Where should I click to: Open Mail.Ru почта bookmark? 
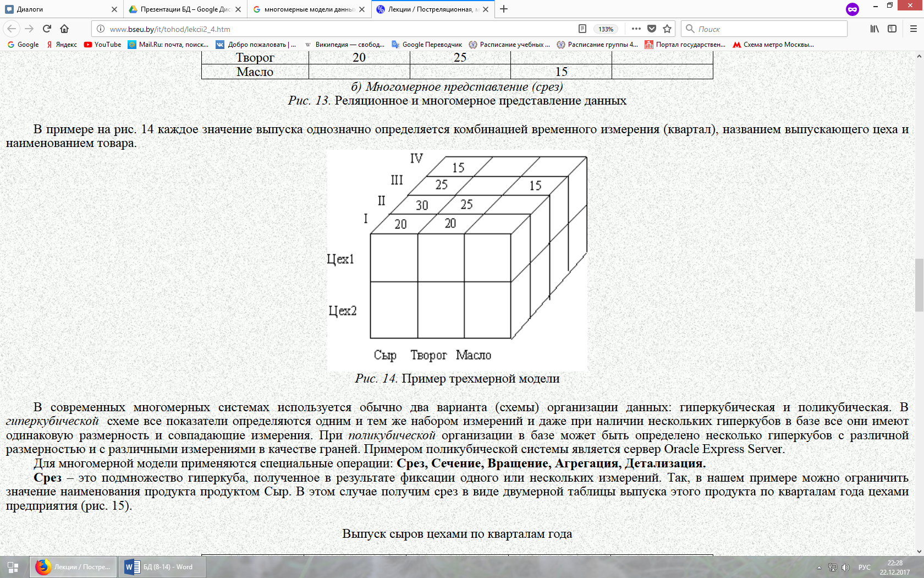[x=168, y=45]
